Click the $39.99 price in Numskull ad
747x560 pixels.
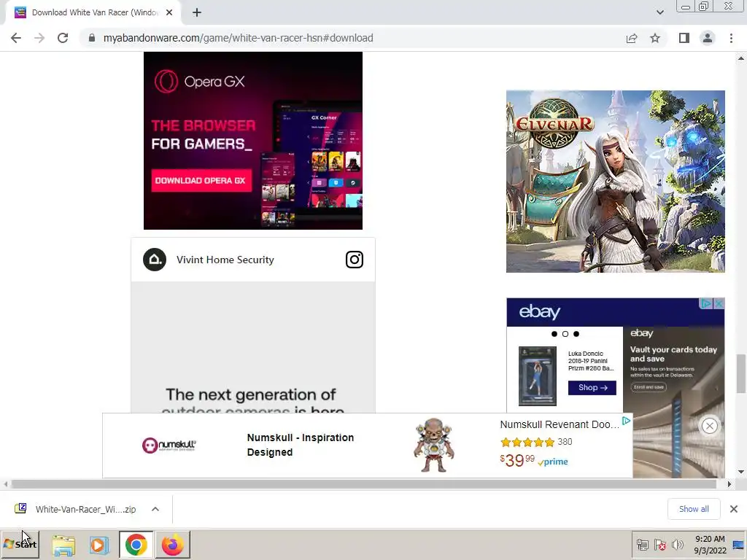(x=517, y=460)
